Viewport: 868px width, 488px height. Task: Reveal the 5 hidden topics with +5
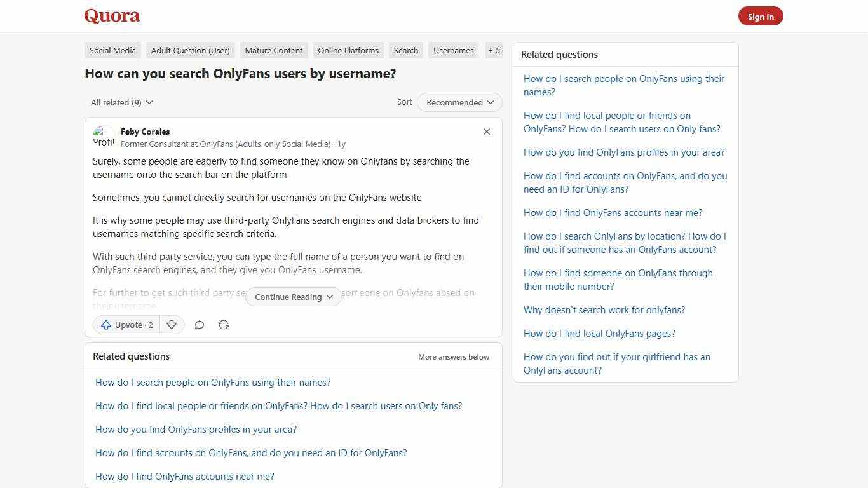tap(494, 50)
